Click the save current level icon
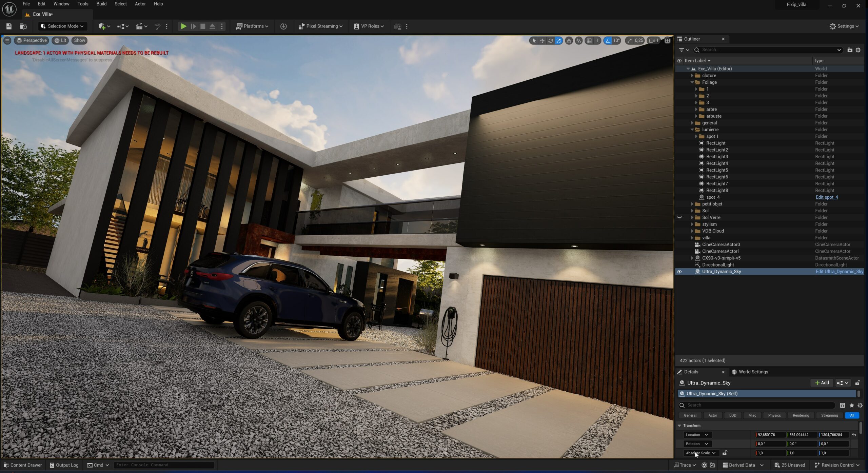The height and width of the screenshot is (473, 868). coord(9,26)
